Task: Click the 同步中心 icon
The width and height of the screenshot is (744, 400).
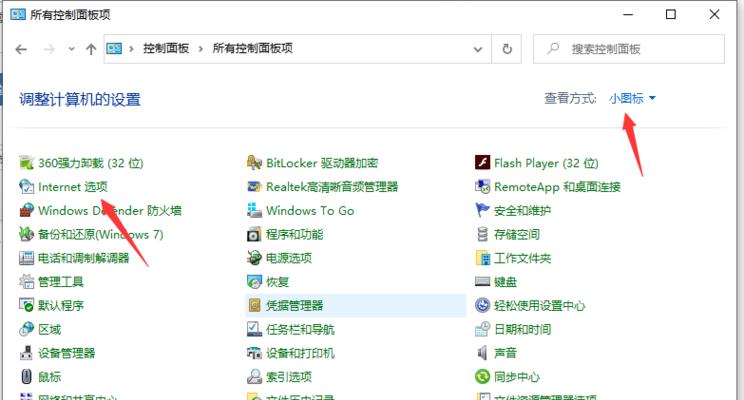Action: coord(482,376)
